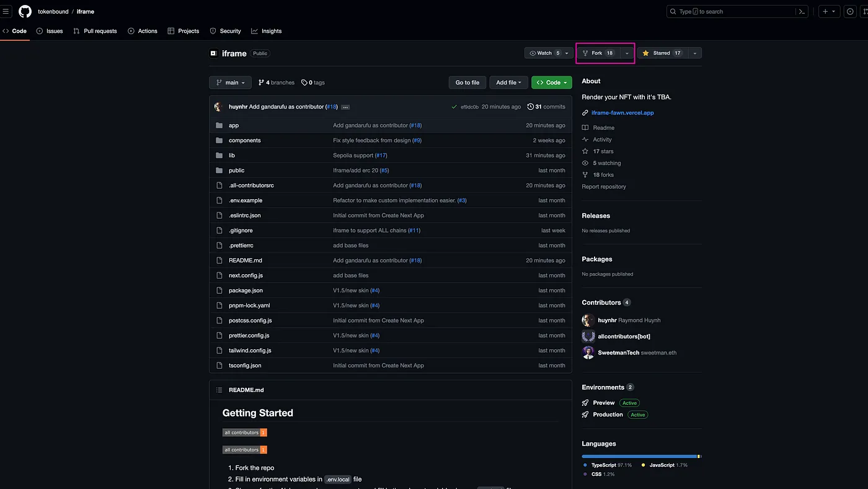
Task: Open the main branch selector dropdown
Action: tap(230, 83)
